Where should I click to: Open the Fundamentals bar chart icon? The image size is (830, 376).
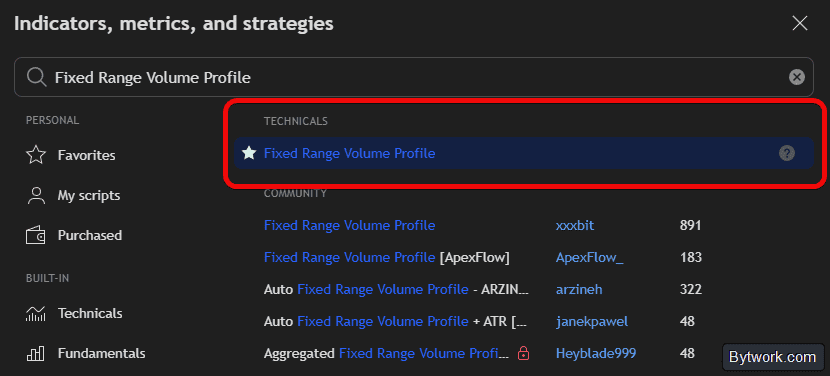coord(36,353)
